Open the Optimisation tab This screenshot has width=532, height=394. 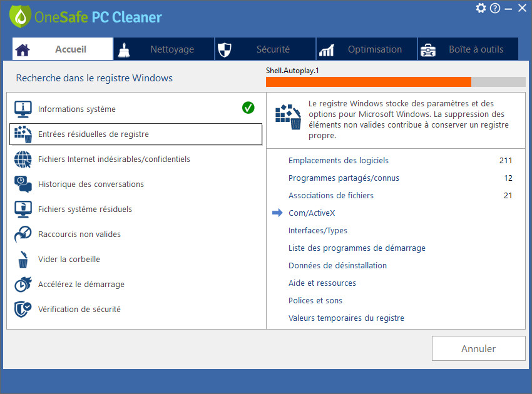(366, 49)
